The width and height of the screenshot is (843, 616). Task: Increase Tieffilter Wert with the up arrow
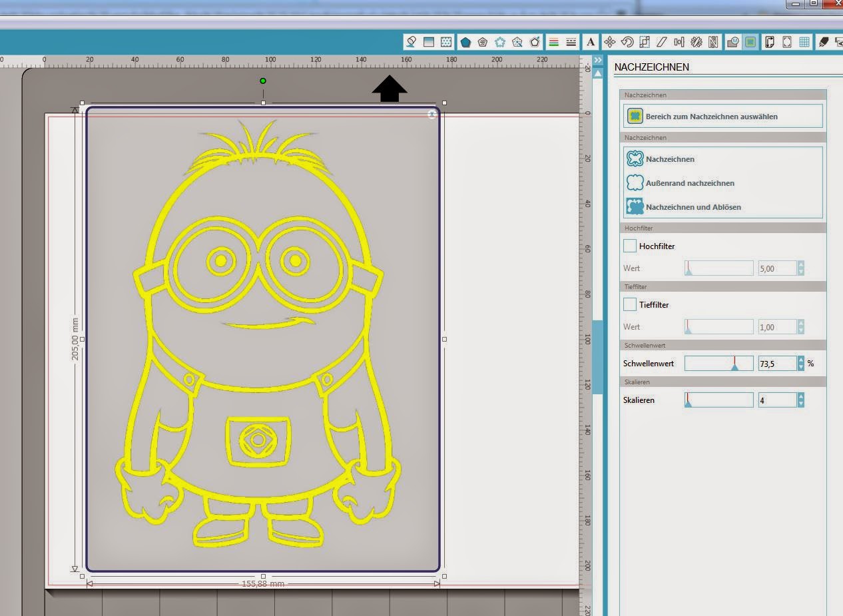(800, 323)
